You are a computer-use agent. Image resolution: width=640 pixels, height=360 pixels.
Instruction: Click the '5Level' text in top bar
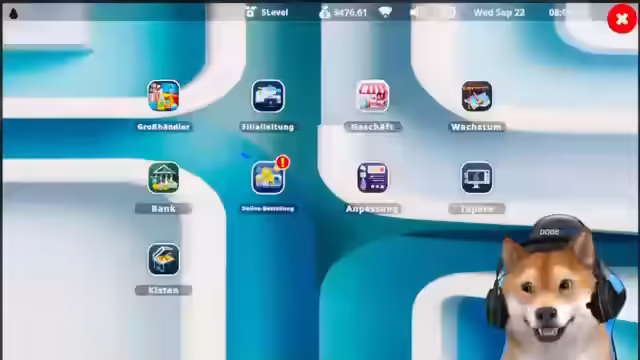pyautogui.click(x=275, y=13)
